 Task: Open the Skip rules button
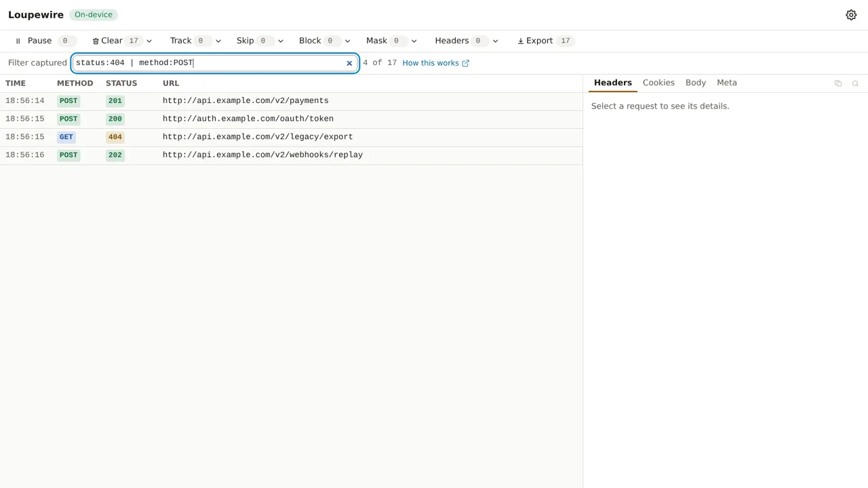tap(254, 41)
